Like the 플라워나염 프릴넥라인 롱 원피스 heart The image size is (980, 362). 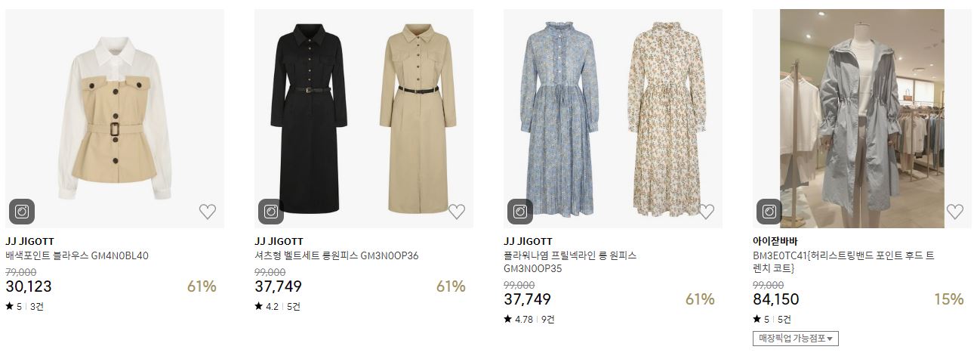click(706, 212)
